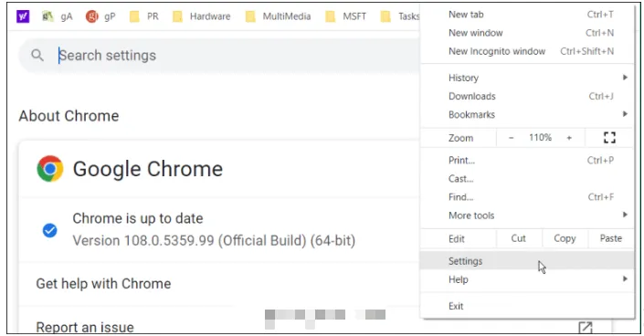
Task: Open the Tasks bookmarks folder
Action: tap(399, 16)
